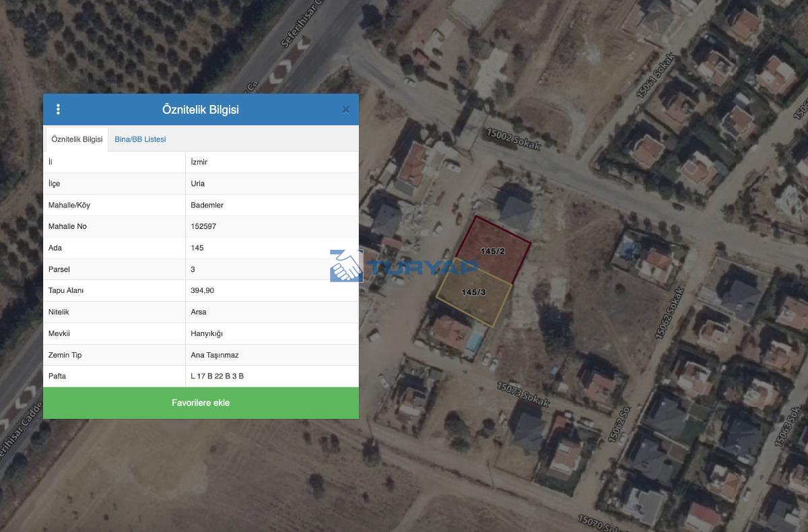The image size is (808, 532).
Task: Click the Tapu Alanı row label
Action: tap(66, 291)
